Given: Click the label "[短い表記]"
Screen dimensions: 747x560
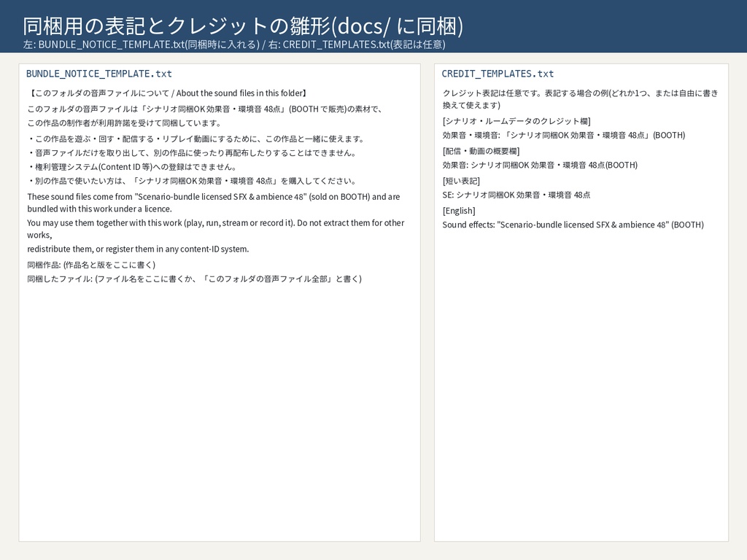Looking at the screenshot, I should tap(461, 181).
